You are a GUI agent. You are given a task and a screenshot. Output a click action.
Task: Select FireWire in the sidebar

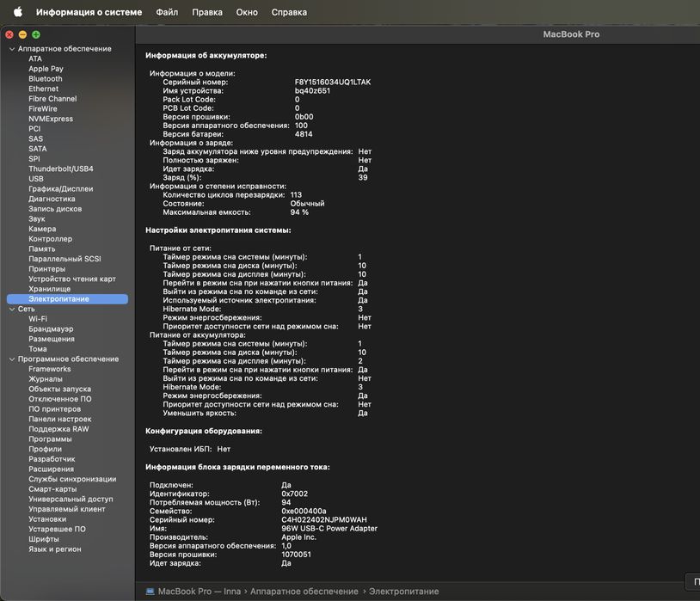[43, 109]
